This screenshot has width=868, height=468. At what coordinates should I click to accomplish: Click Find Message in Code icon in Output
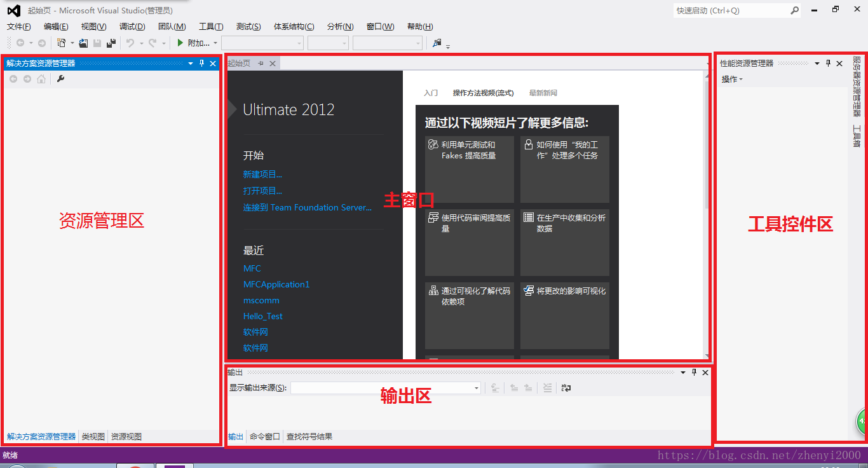(495, 387)
